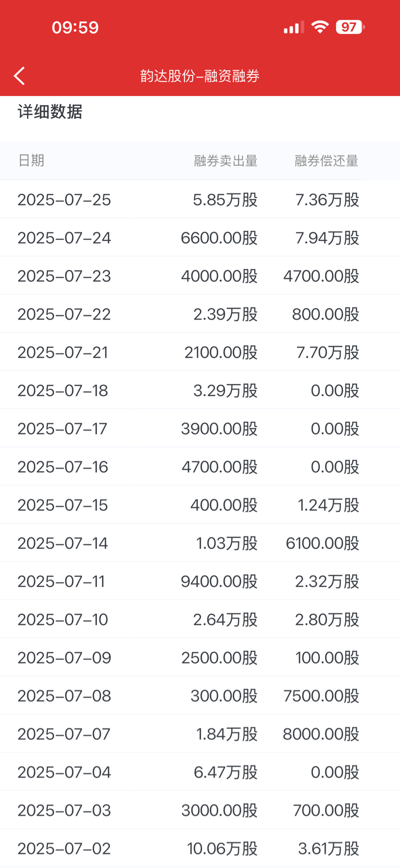
Task: Tap the 融券偿还量 column header
Action: (327, 161)
